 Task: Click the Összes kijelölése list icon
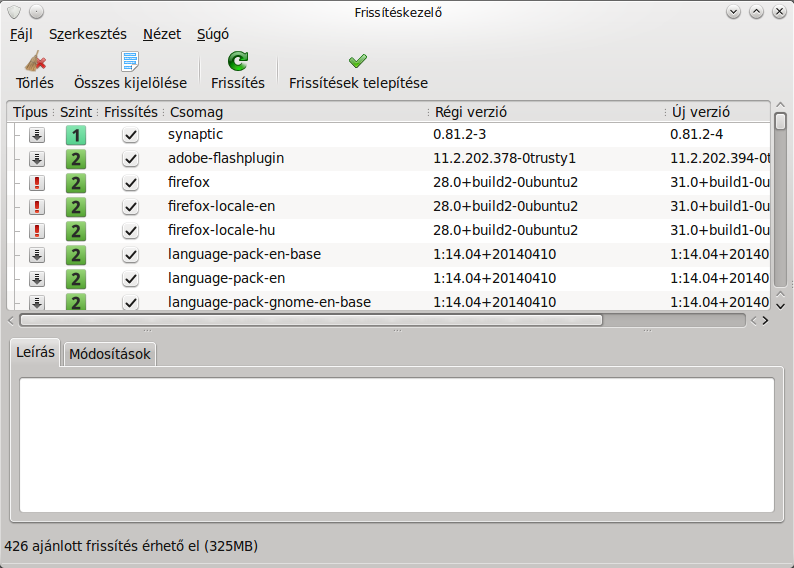tap(130, 62)
